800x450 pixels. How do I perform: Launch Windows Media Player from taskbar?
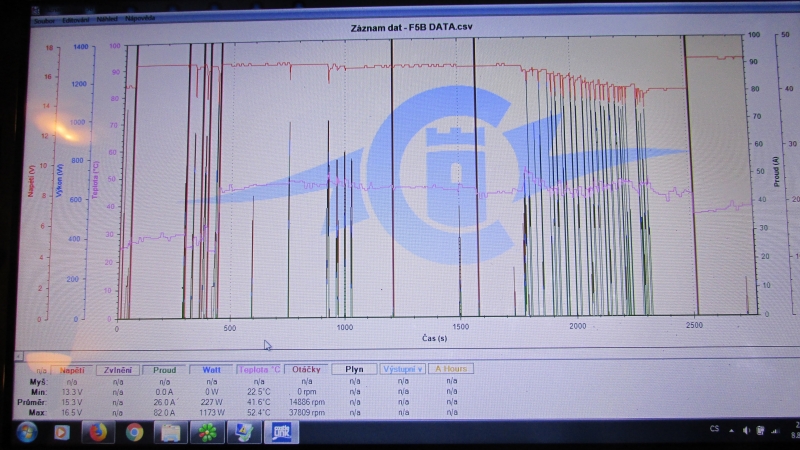click(x=62, y=433)
